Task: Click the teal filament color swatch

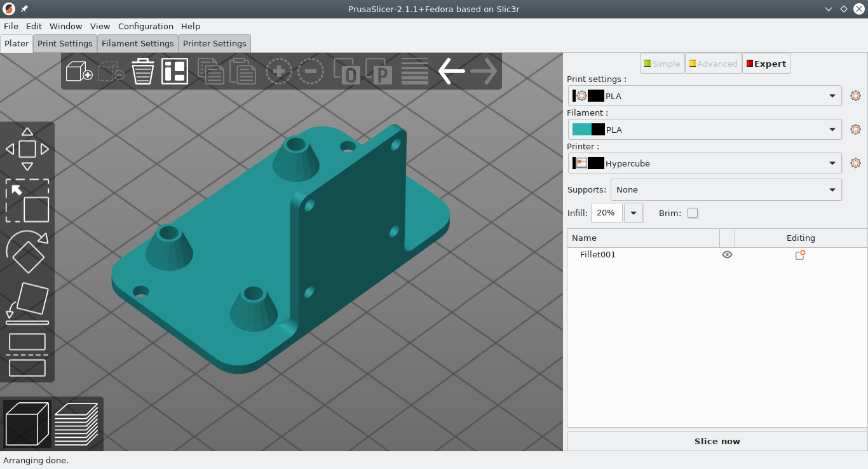Action: point(582,130)
